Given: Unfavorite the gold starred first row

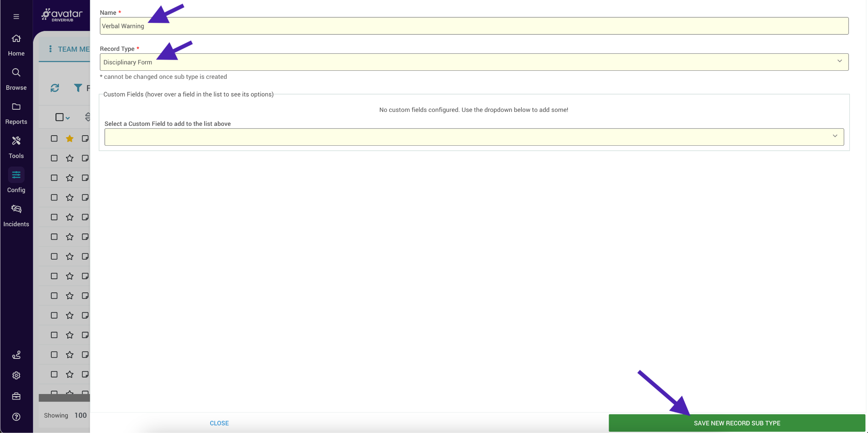Looking at the screenshot, I should [70, 139].
